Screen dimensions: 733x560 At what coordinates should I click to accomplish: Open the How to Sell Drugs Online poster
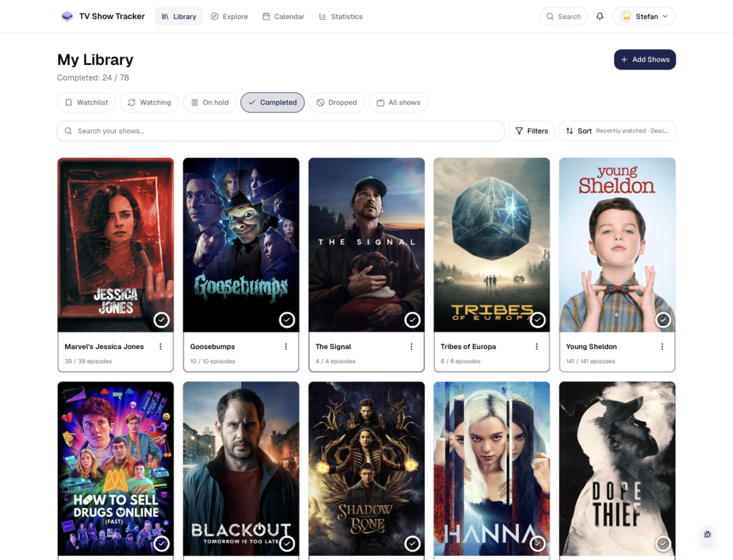116,469
